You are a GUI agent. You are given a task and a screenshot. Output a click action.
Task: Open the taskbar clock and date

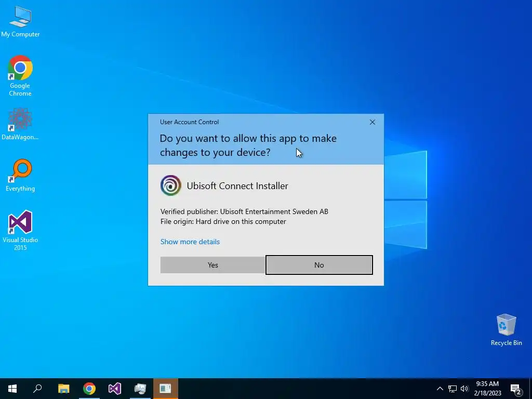[487, 389]
